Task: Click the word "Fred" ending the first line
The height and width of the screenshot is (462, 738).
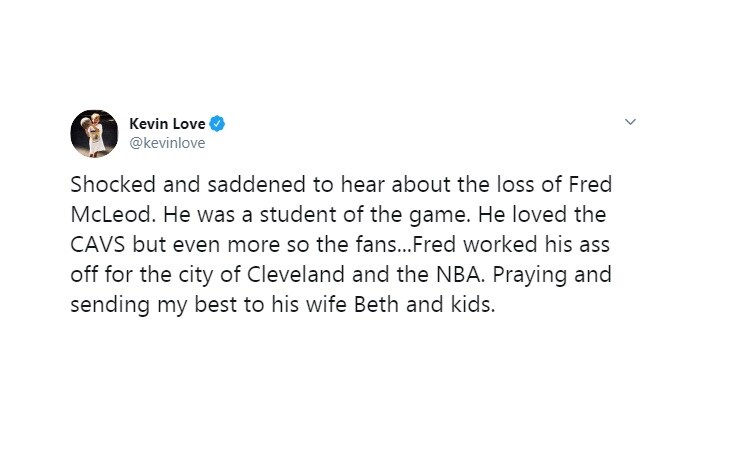Action: pos(590,184)
